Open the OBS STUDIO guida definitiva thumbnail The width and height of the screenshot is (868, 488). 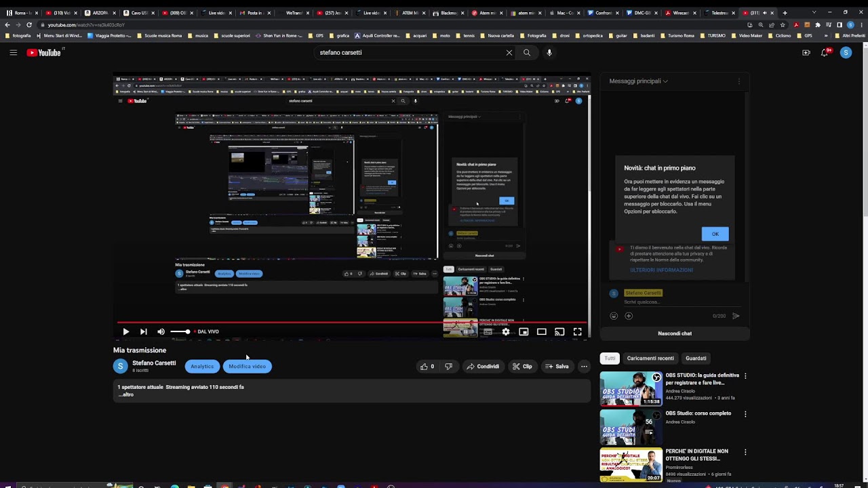pyautogui.click(x=631, y=388)
